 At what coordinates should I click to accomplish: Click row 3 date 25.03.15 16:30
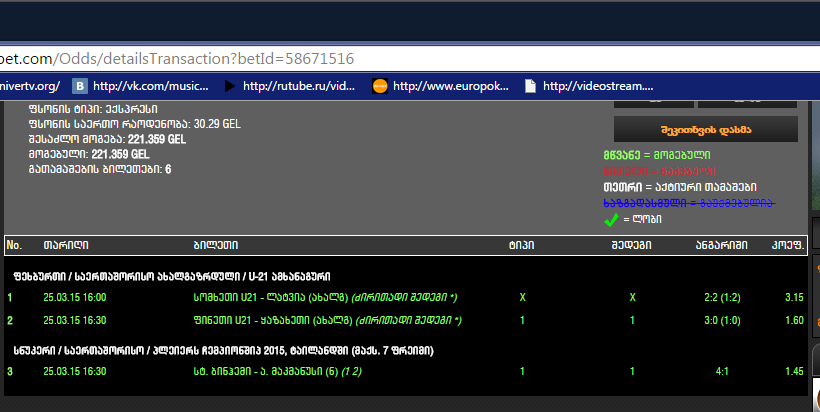(x=75, y=372)
